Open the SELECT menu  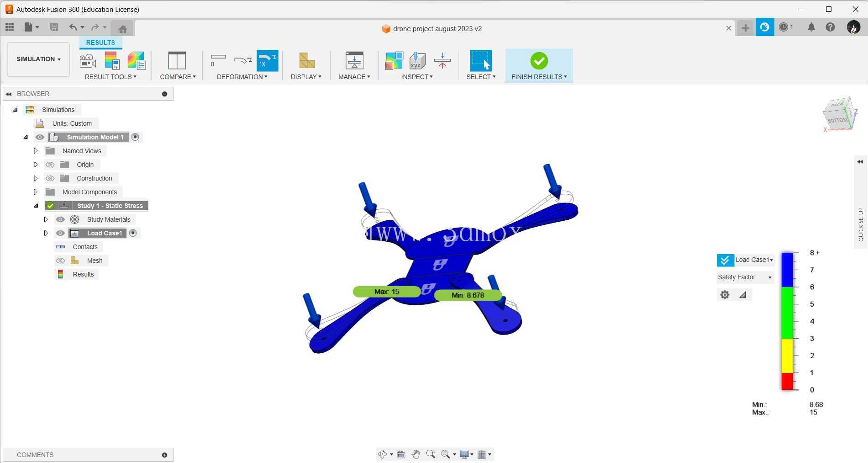coord(481,77)
